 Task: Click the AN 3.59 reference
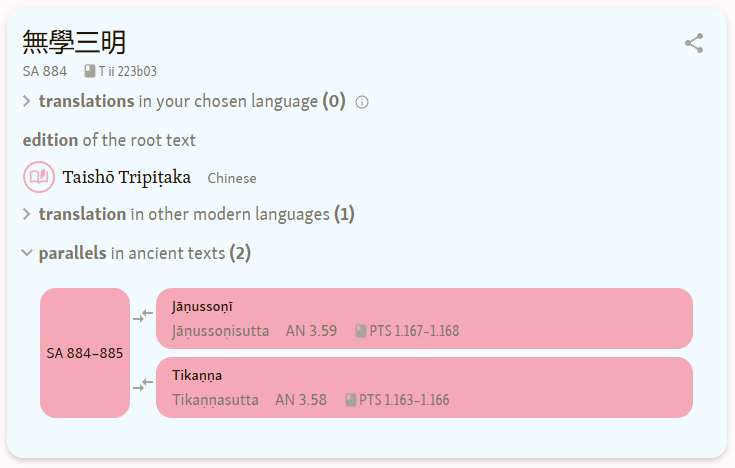pyautogui.click(x=311, y=331)
